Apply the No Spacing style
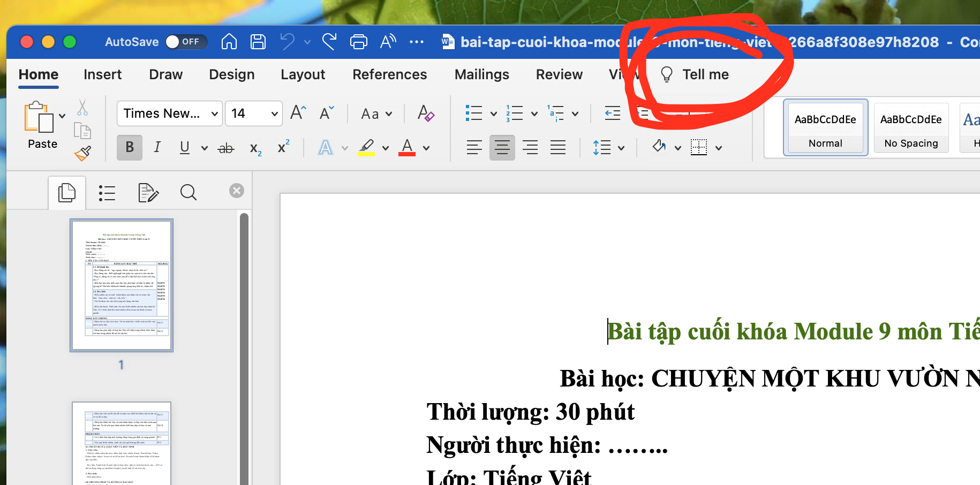Image resolution: width=980 pixels, height=485 pixels. coord(911,127)
